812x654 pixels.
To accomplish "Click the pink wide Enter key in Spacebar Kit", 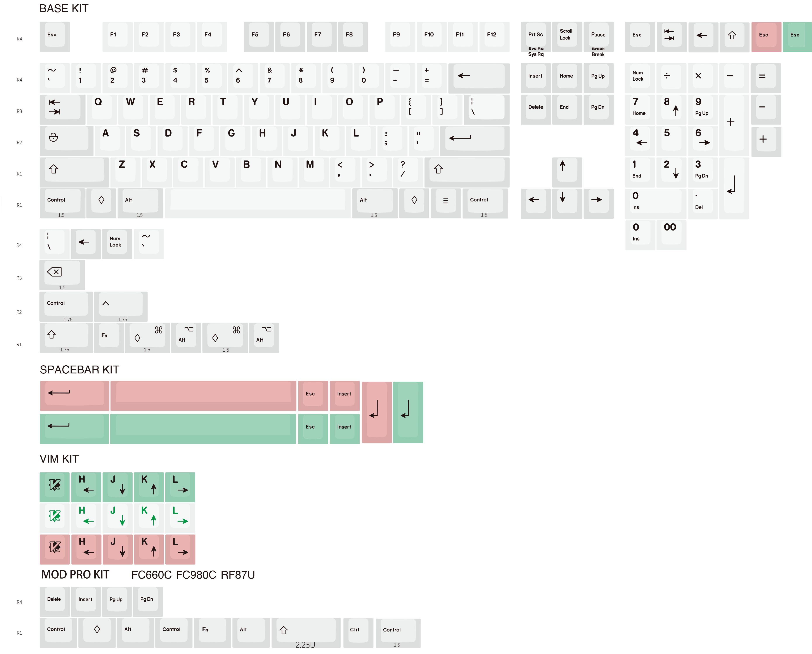I will (74, 396).
